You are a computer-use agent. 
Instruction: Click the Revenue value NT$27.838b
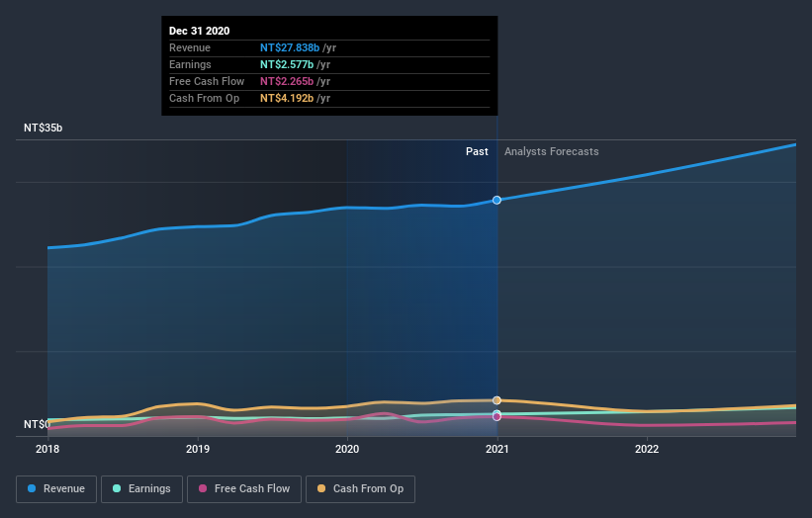point(290,47)
